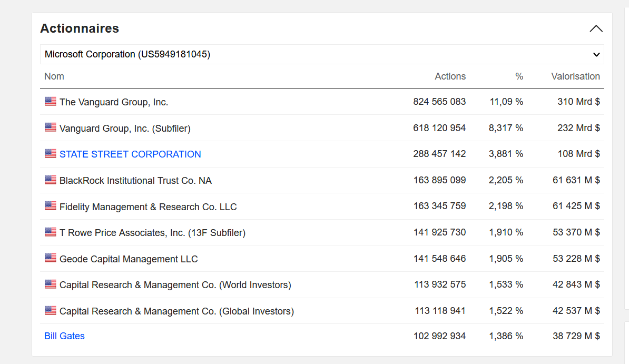The width and height of the screenshot is (629, 364).
Task: Click the valuation 42 537 M $
Action: point(576,310)
